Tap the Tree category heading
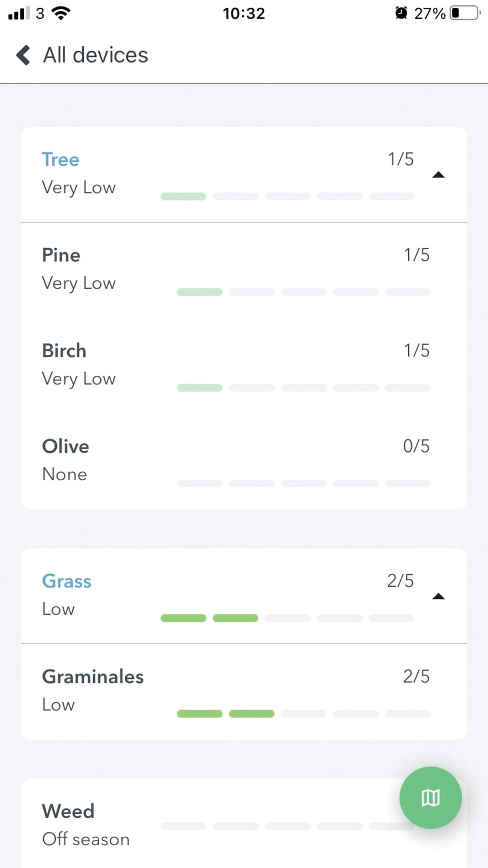488x868 pixels. (x=61, y=160)
